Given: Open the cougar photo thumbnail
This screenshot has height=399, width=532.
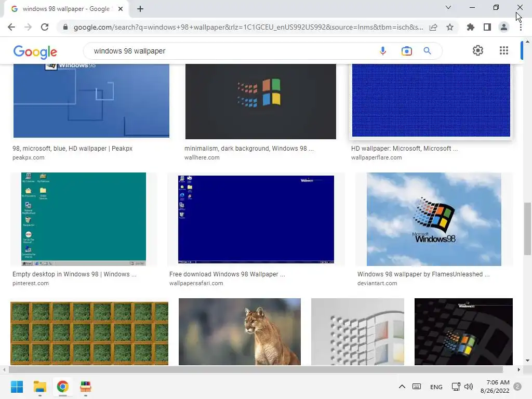Looking at the screenshot, I should (240, 332).
